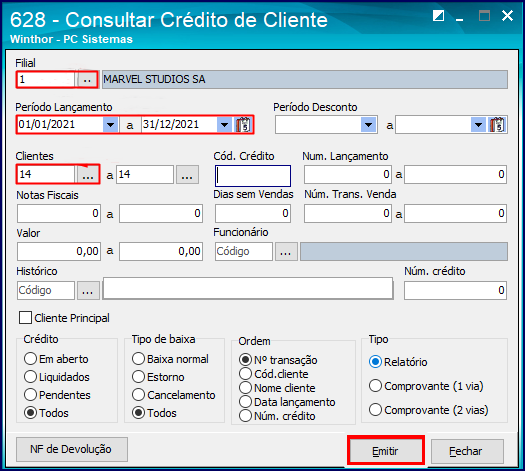Click the Fechar button
The height and width of the screenshot is (471, 525).
pyautogui.click(x=467, y=451)
